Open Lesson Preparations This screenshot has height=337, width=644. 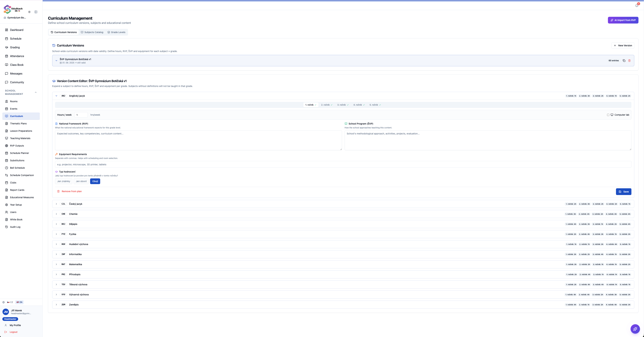tap(21, 131)
